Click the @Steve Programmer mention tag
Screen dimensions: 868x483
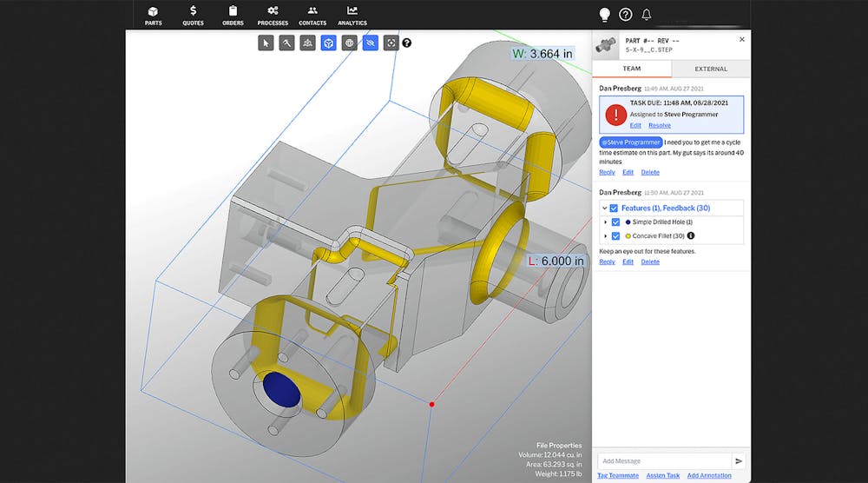[x=631, y=142]
